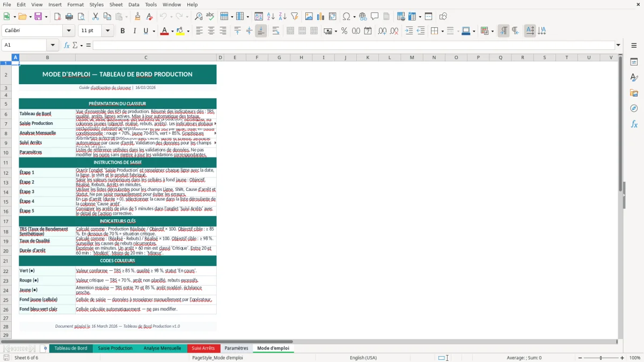
Task: Open the Format menu
Action: click(76, 4)
